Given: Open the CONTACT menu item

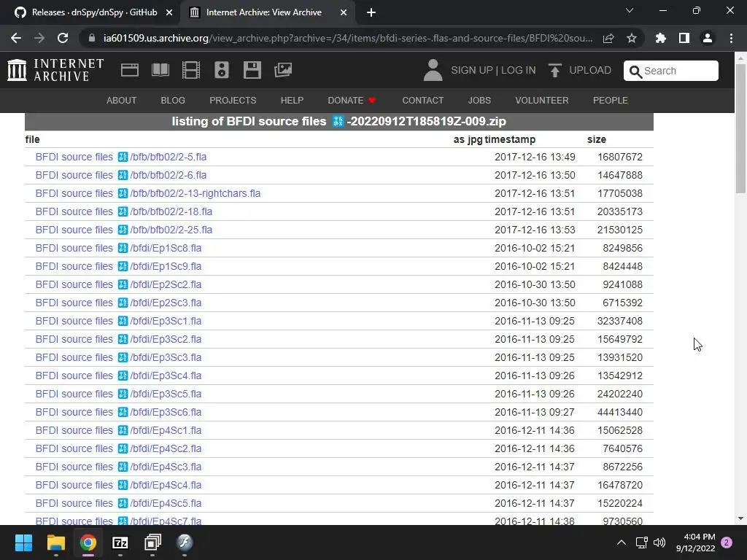Looking at the screenshot, I should click(422, 101).
